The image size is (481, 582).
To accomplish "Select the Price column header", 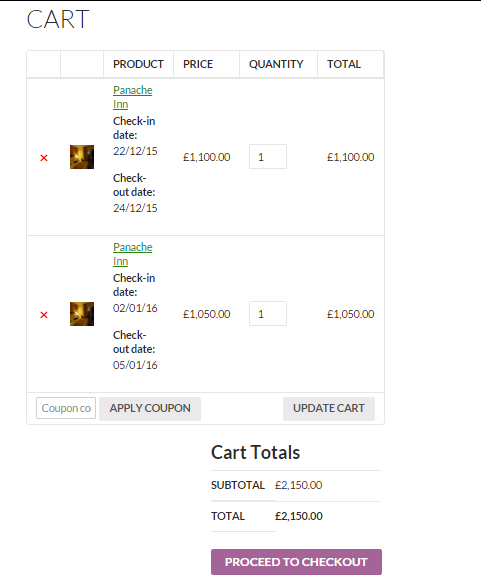I will click(x=198, y=64).
